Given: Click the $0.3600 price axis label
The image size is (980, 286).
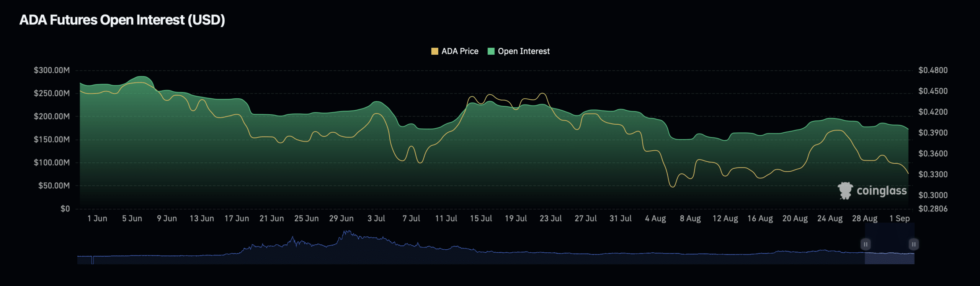Looking at the screenshot, I should pos(933,154).
